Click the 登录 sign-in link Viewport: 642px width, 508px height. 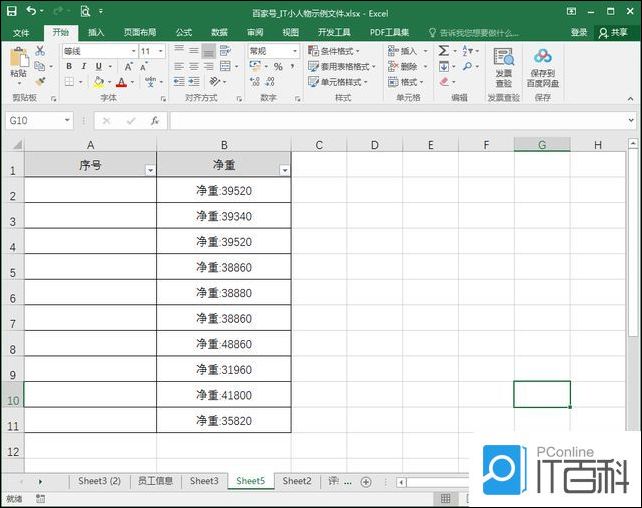point(579,32)
